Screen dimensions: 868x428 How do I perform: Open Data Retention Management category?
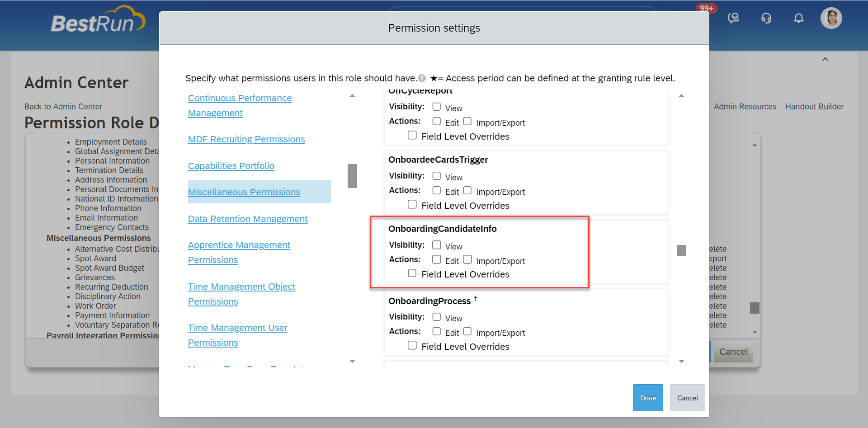[248, 219]
